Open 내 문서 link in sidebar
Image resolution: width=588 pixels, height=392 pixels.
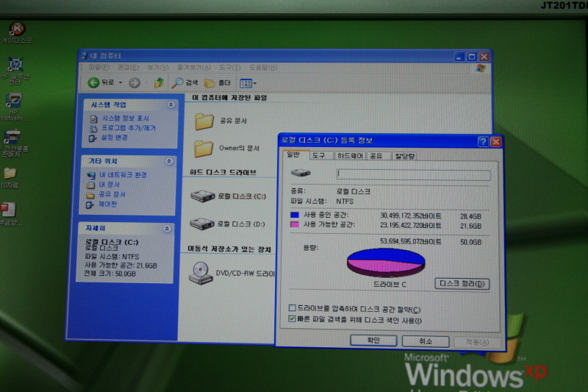109,185
